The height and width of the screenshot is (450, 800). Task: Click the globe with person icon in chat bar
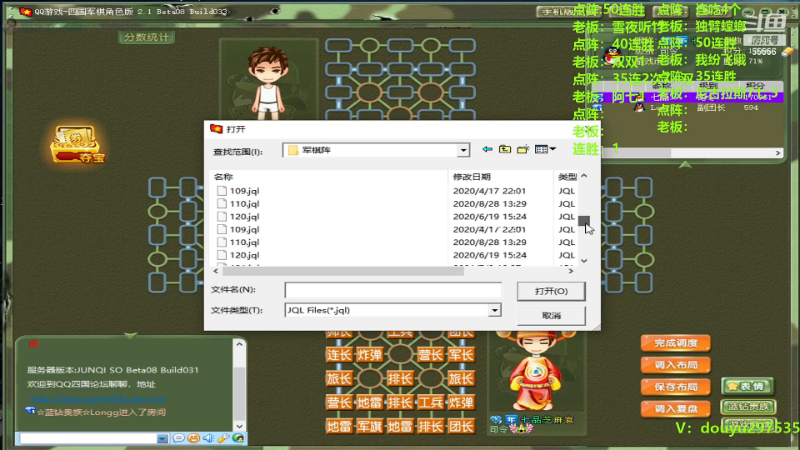coord(238,438)
